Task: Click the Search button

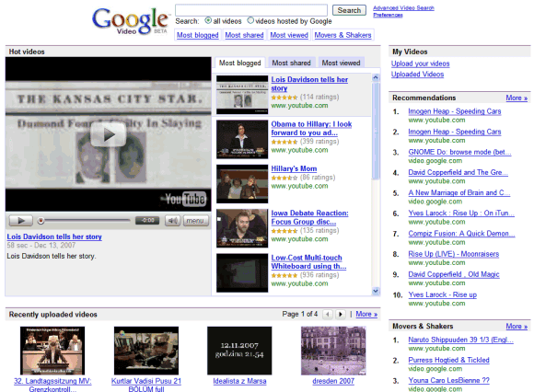Action: tap(349, 10)
